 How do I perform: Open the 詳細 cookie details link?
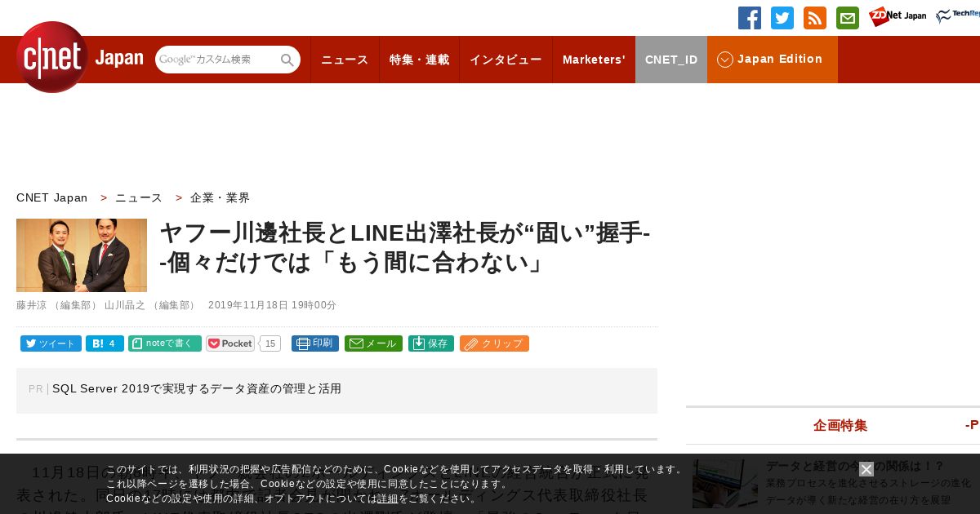388,498
